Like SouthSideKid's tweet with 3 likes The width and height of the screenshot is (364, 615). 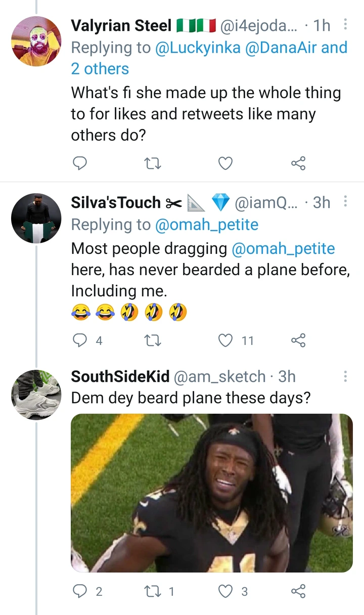click(x=233, y=591)
